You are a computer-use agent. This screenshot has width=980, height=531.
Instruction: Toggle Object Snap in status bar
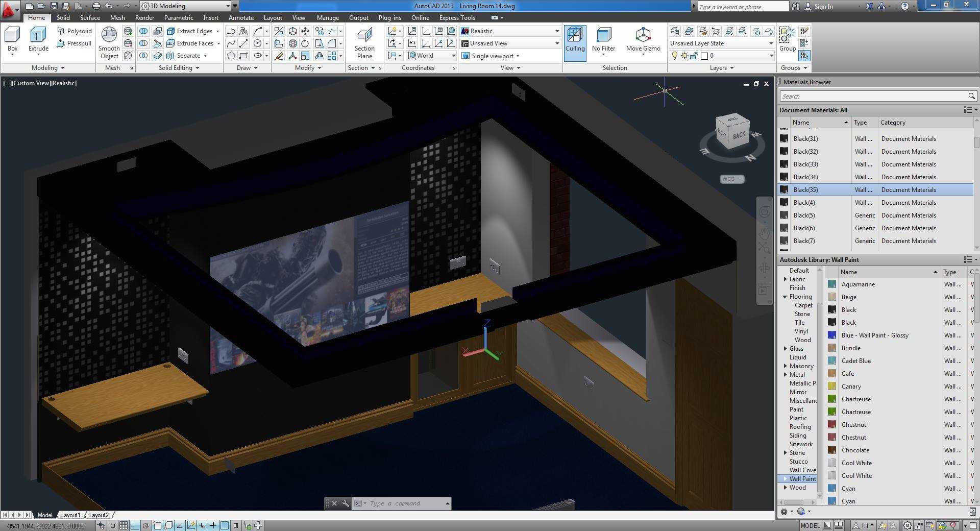[x=157, y=525]
